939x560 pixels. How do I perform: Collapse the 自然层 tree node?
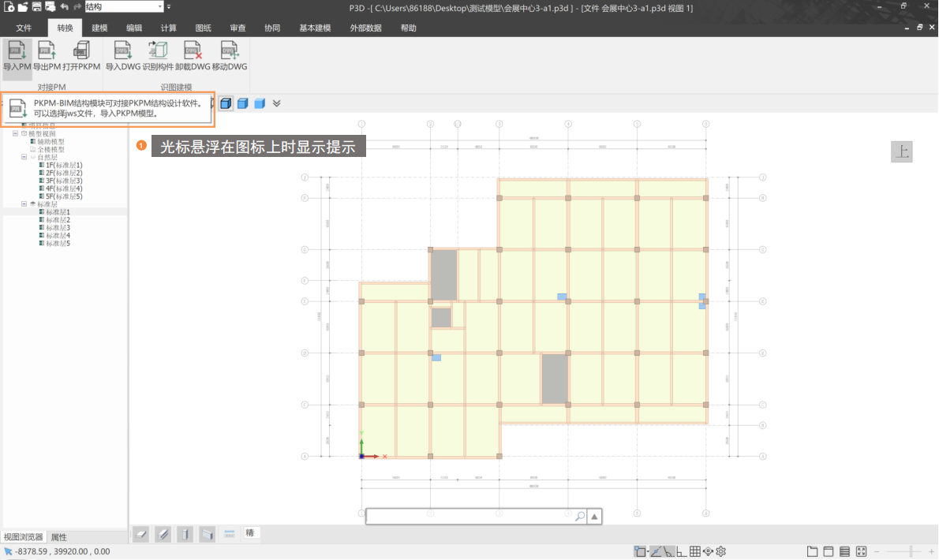coord(24,157)
